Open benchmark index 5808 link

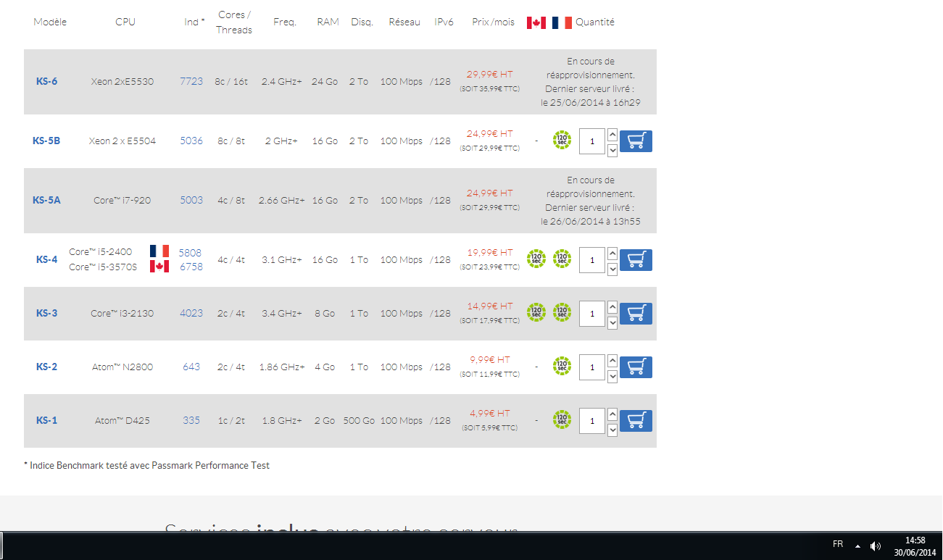click(x=190, y=252)
